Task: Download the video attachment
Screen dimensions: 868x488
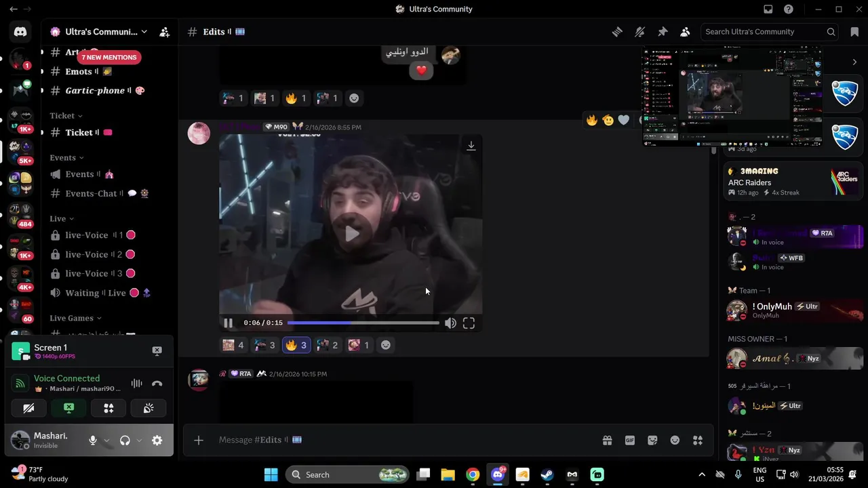Action: [x=471, y=146]
